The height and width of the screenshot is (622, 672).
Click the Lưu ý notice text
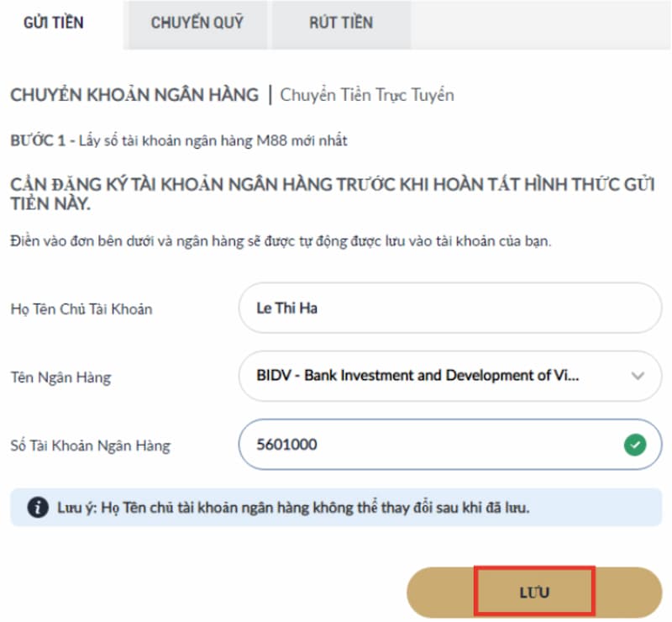pos(293,508)
